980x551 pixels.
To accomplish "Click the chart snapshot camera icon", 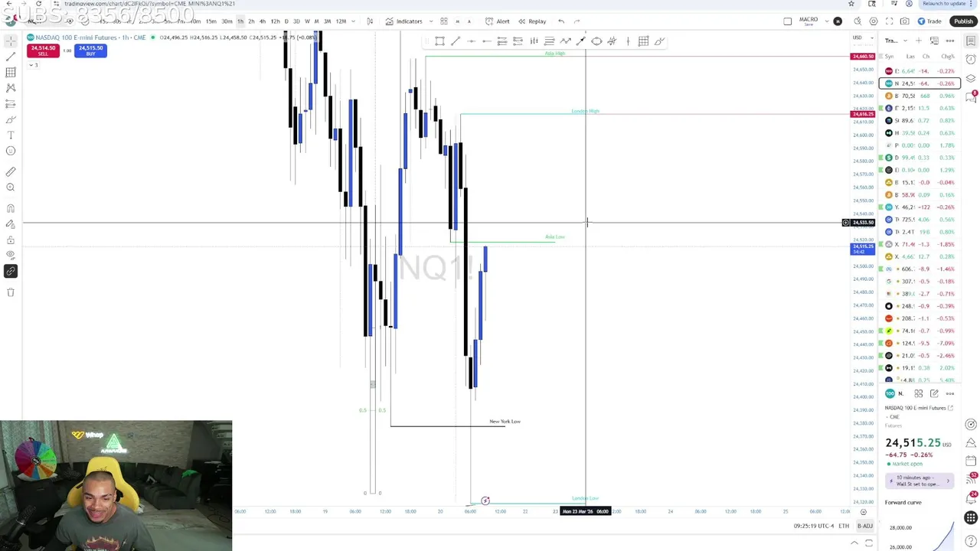I will [905, 21].
